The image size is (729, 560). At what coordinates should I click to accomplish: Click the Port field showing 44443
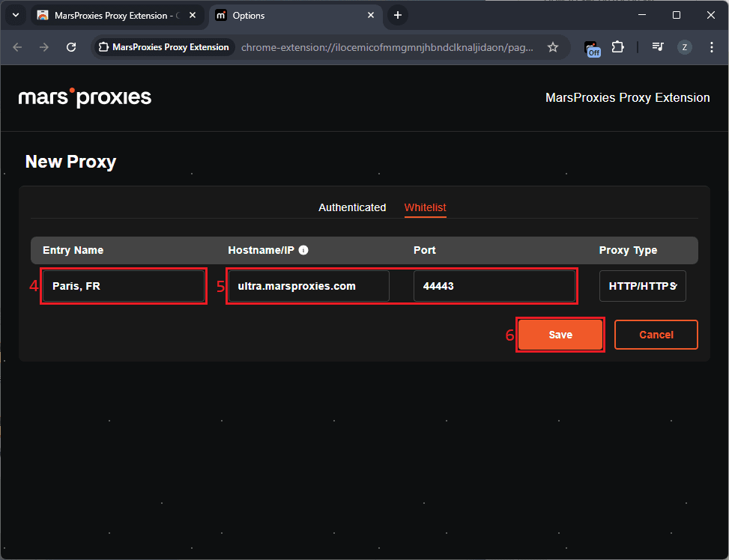click(494, 286)
